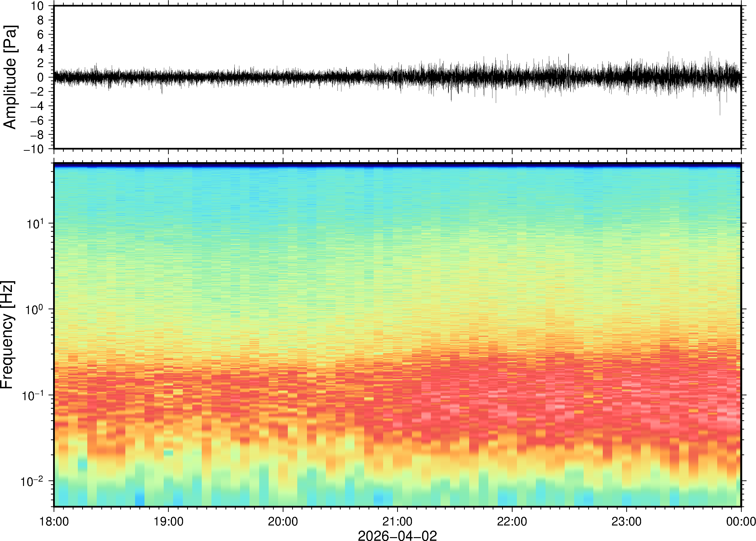The width and height of the screenshot is (756, 541).
Task: Click the 00:00 time axis label
Action: click(x=741, y=521)
